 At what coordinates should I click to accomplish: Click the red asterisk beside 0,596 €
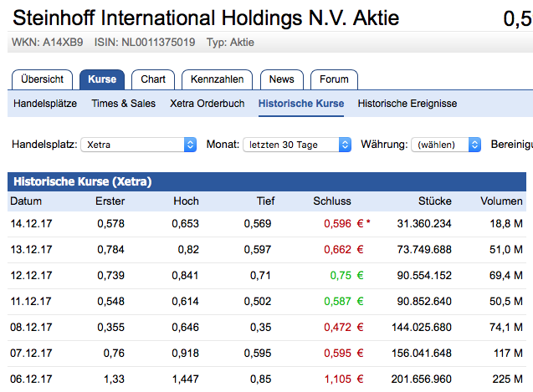pos(368,223)
